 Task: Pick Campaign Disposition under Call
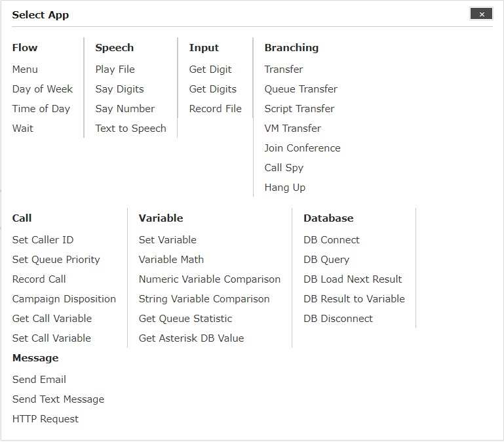tap(64, 299)
